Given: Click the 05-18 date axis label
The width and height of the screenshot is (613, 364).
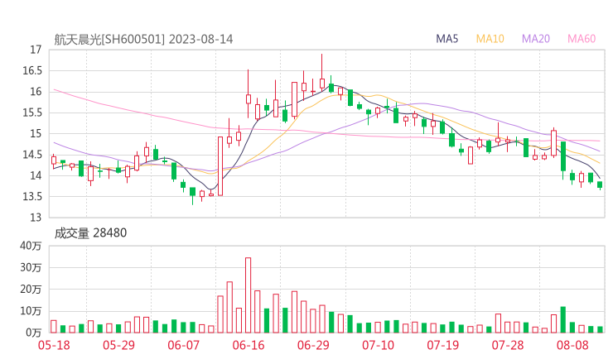Looking at the screenshot, I should 54,345.
